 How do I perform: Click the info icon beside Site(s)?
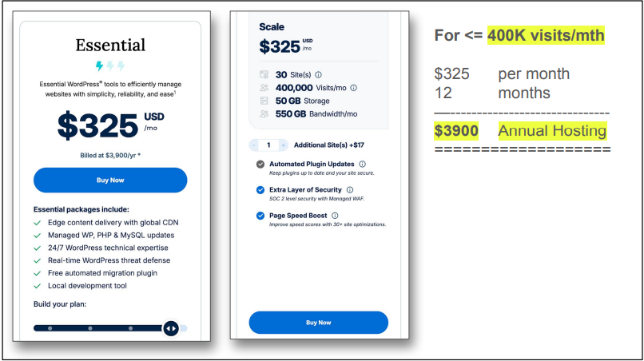point(318,75)
